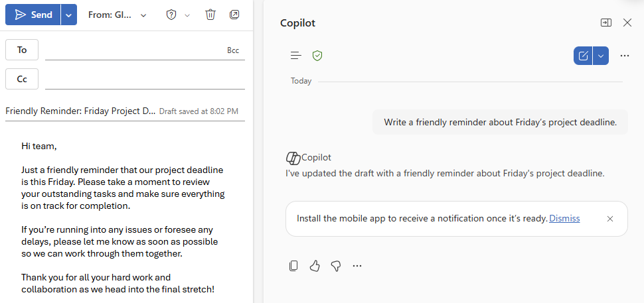Click the Today date separator label

click(301, 81)
